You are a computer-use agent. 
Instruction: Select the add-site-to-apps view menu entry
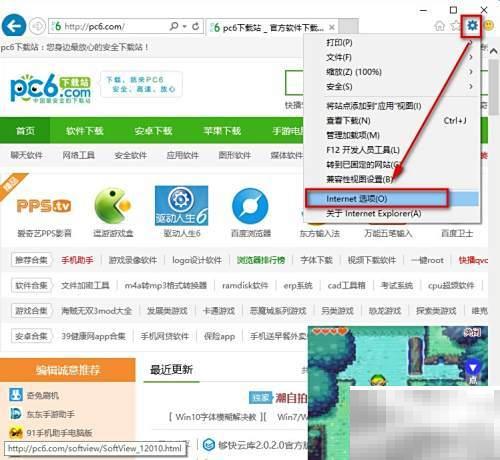pos(392,106)
